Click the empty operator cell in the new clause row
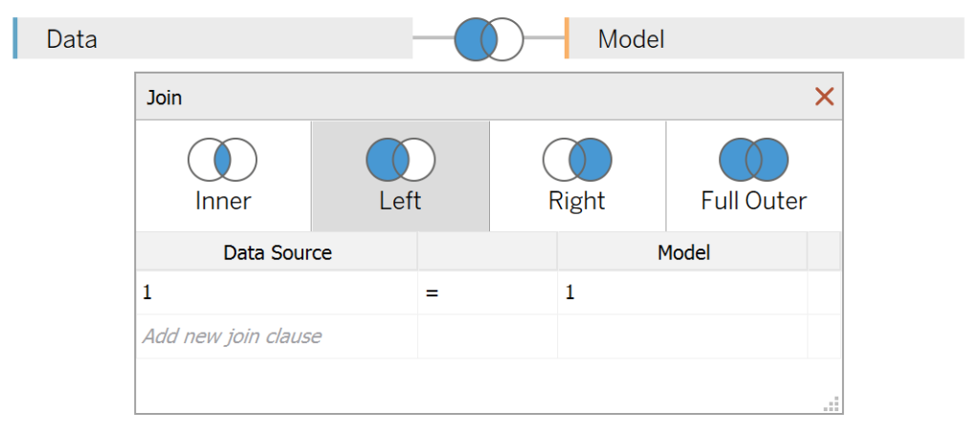The height and width of the screenshot is (435, 980). (x=487, y=337)
